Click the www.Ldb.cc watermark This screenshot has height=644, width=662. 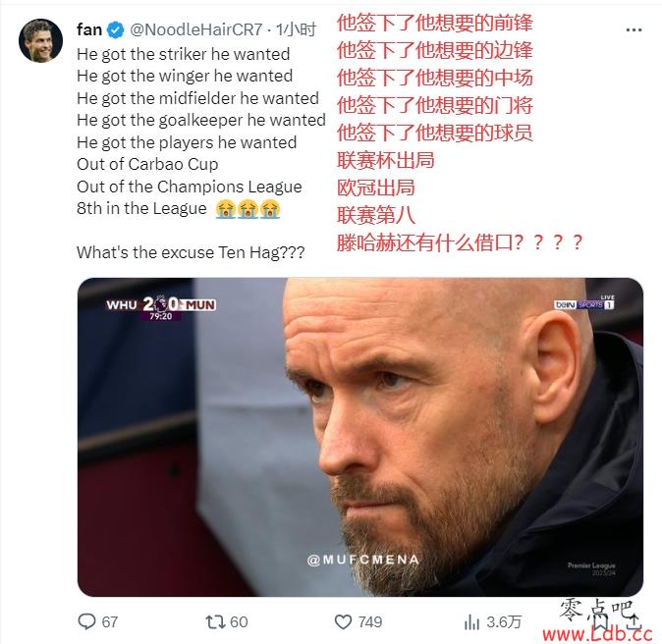(597, 633)
